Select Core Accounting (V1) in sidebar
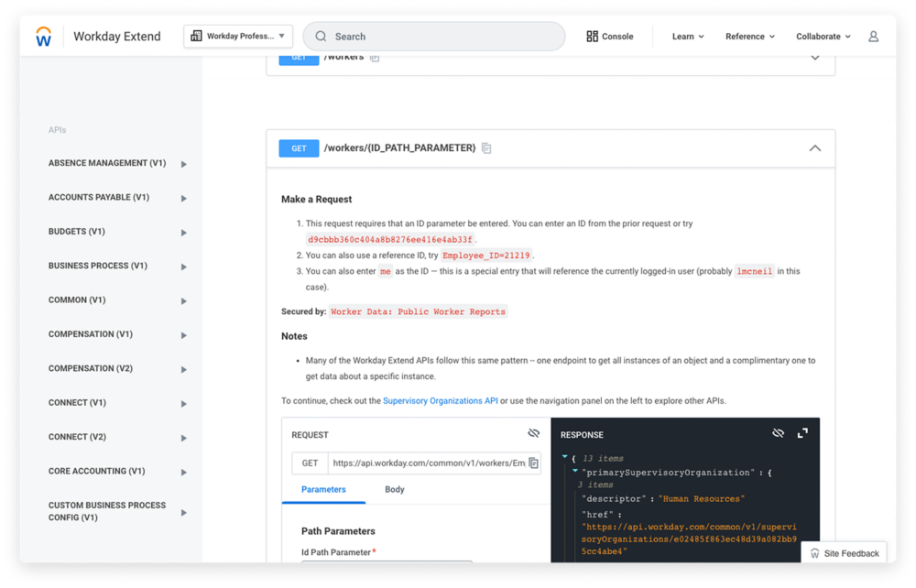 click(x=96, y=471)
